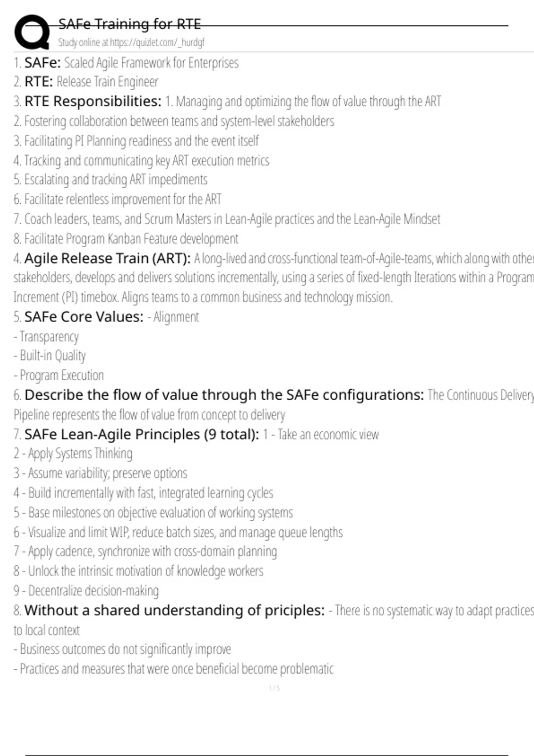Click the Agile Release Train (ART) term
The width and height of the screenshot is (534, 756).
pos(107,258)
